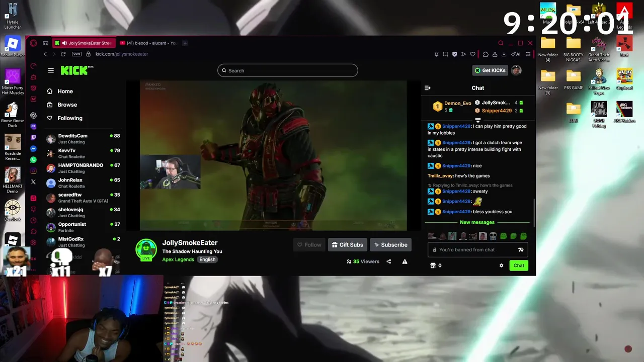Screen dimensions: 644x362
Task: Click Demon_Evo in gift leaderboard
Action: pos(457,104)
